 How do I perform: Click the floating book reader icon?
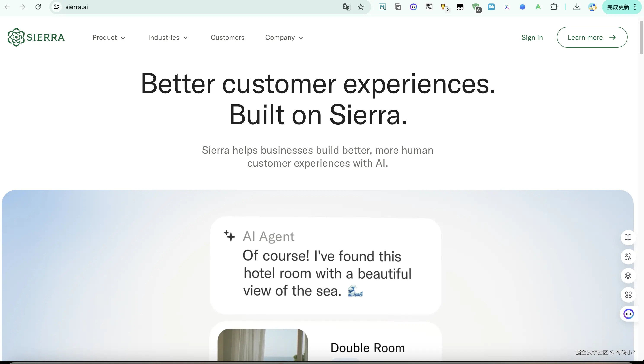pyautogui.click(x=628, y=237)
